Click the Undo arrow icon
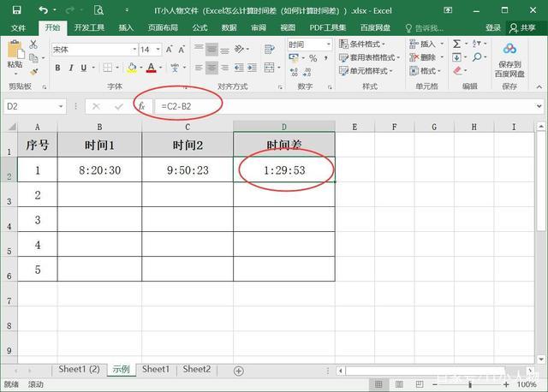The width and height of the screenshot is (548, 392). tap(44, 10)
